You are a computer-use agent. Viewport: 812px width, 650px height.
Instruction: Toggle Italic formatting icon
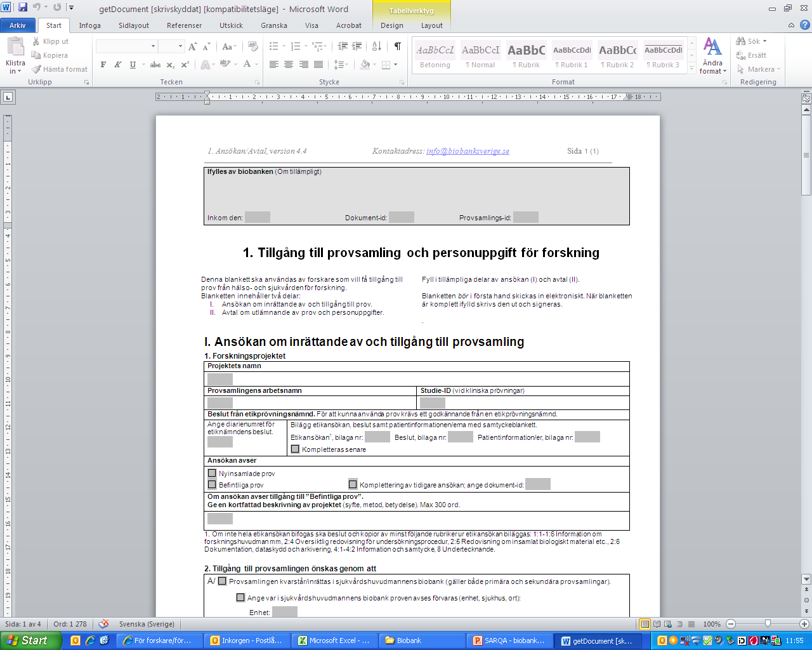click(x=118, y=65)
